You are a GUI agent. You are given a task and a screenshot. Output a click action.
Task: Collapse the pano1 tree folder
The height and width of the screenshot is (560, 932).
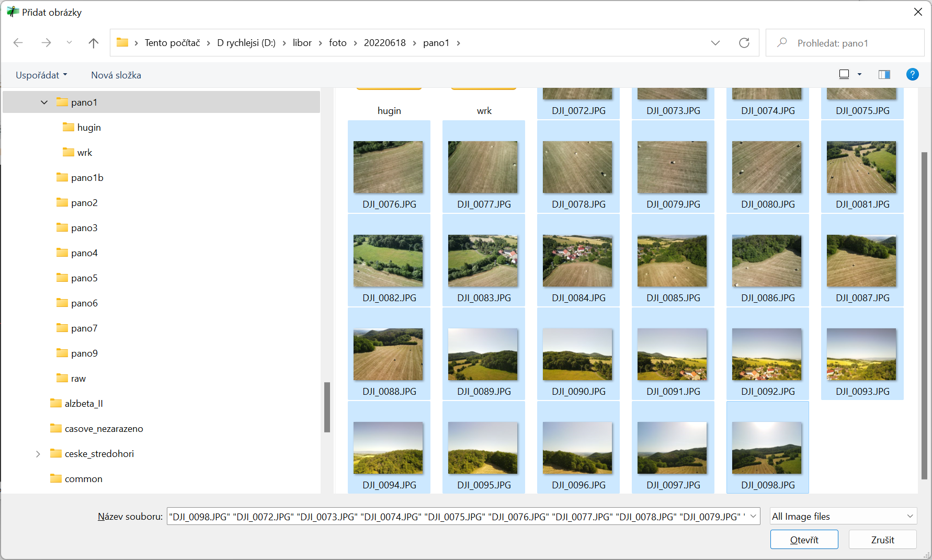[44, 102]
